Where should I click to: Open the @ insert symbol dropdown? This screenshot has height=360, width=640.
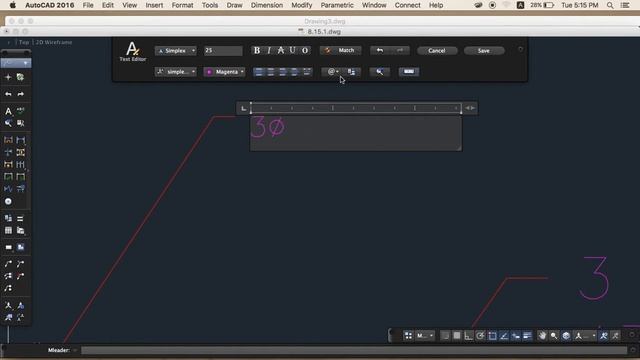click(x=332, y=72)
